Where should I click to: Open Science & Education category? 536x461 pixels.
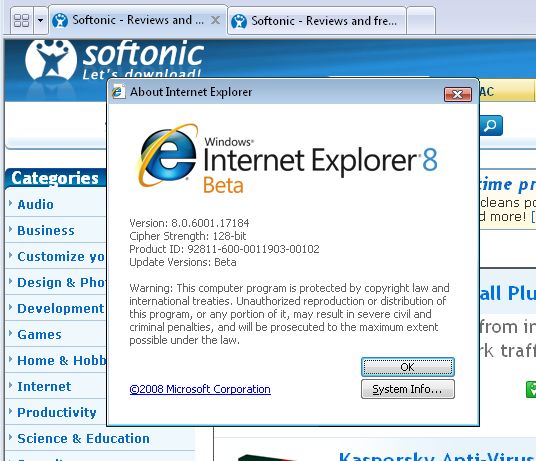click(x=83, y=438)
